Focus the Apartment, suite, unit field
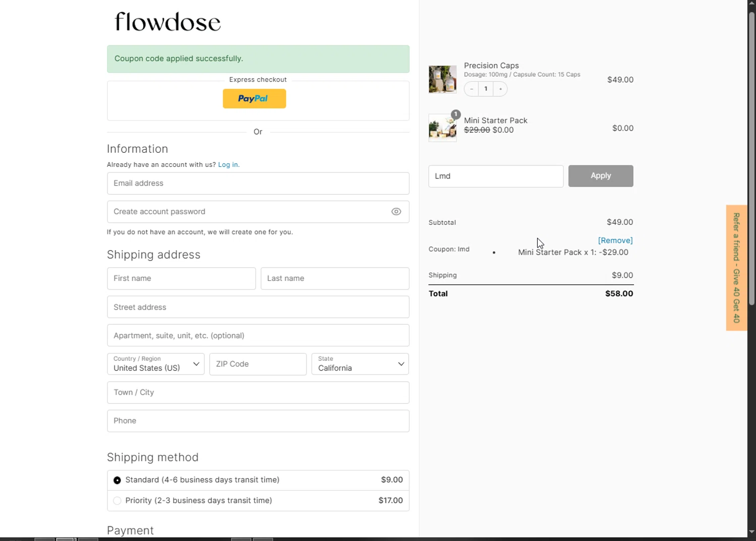 258,335
